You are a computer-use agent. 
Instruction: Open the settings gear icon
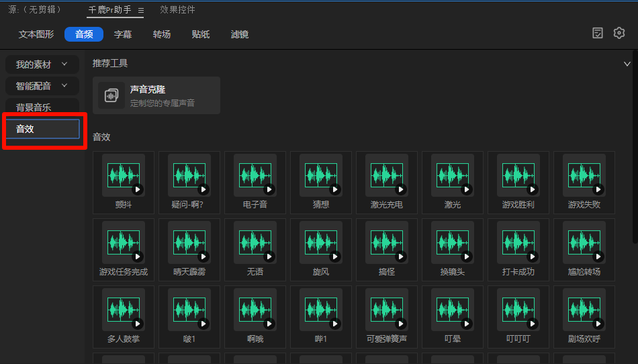tap(619, 33)
